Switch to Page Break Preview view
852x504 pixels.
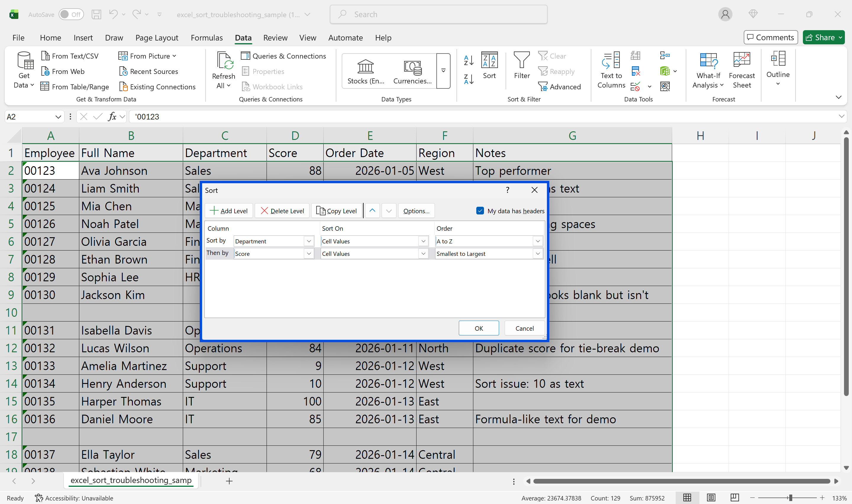pyautogui.click(x=735, y=498)
